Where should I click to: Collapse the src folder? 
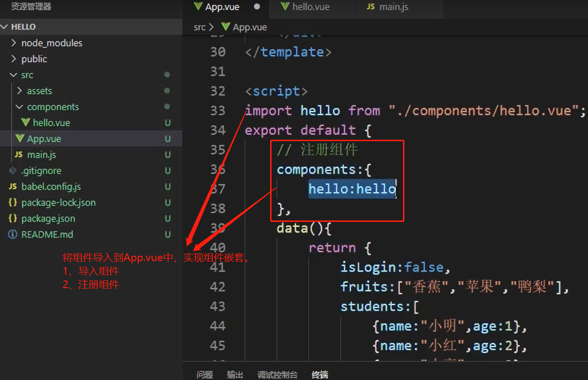(x=13, y=75)
